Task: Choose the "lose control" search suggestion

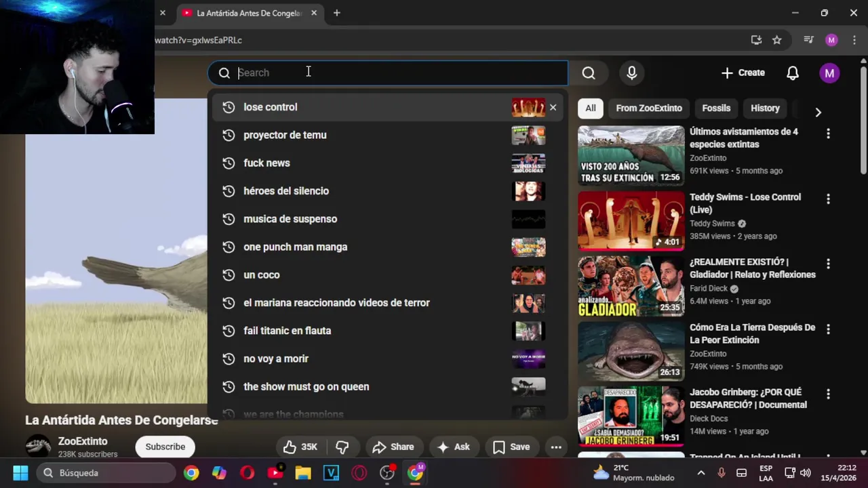Action: point(387,107)
